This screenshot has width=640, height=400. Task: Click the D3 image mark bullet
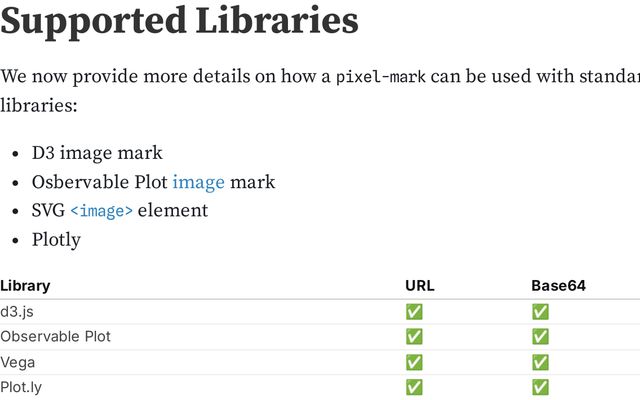coord(96,153)
